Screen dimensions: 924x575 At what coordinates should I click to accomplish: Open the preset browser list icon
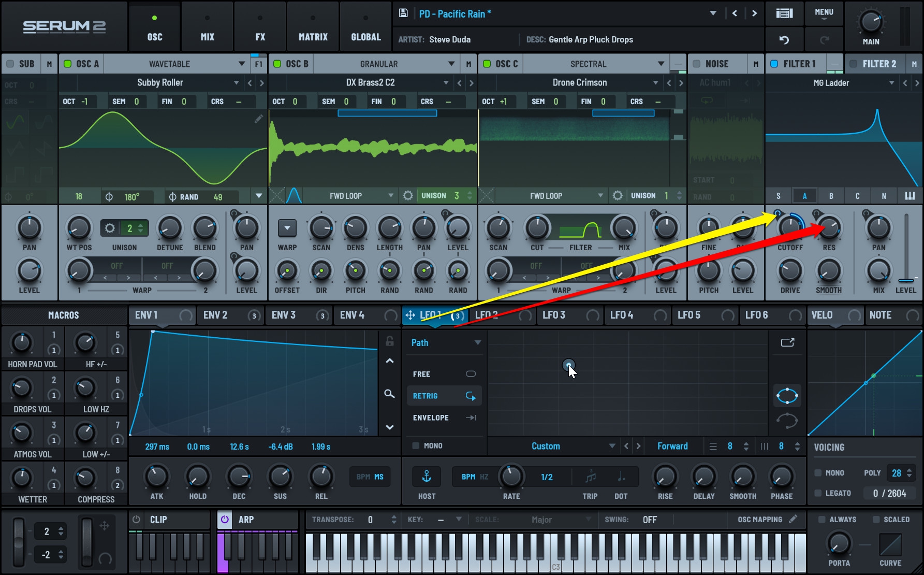tap(784, 13)
